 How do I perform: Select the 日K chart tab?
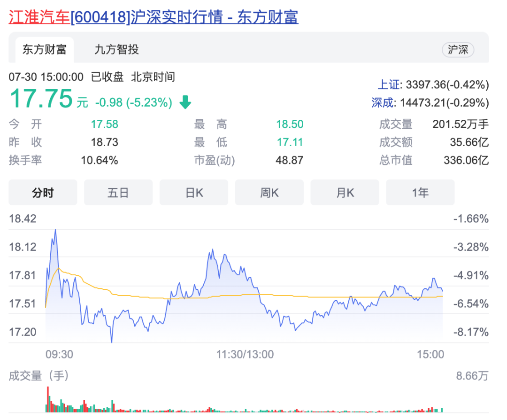pyautogui.click(x=194, y=193)
